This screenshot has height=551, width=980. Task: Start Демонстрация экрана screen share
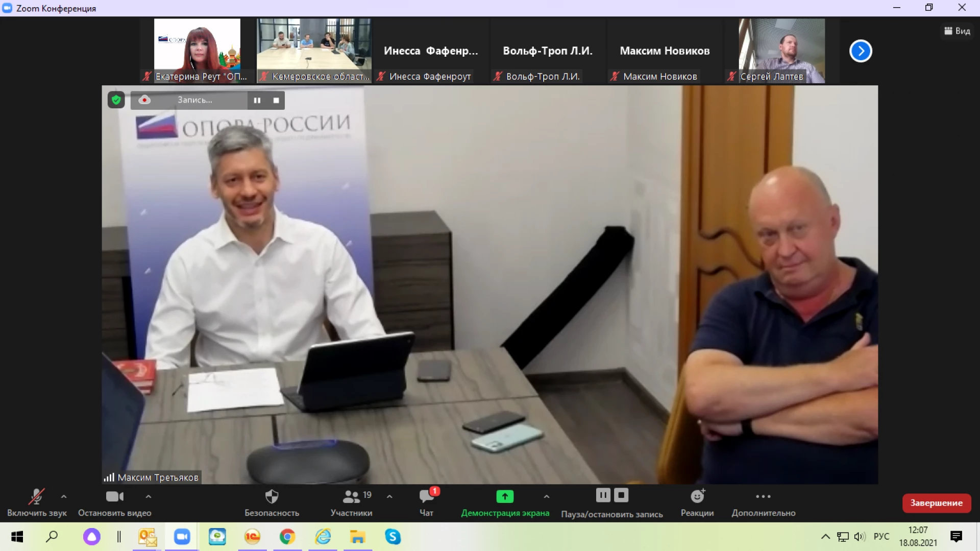point(505,503)
